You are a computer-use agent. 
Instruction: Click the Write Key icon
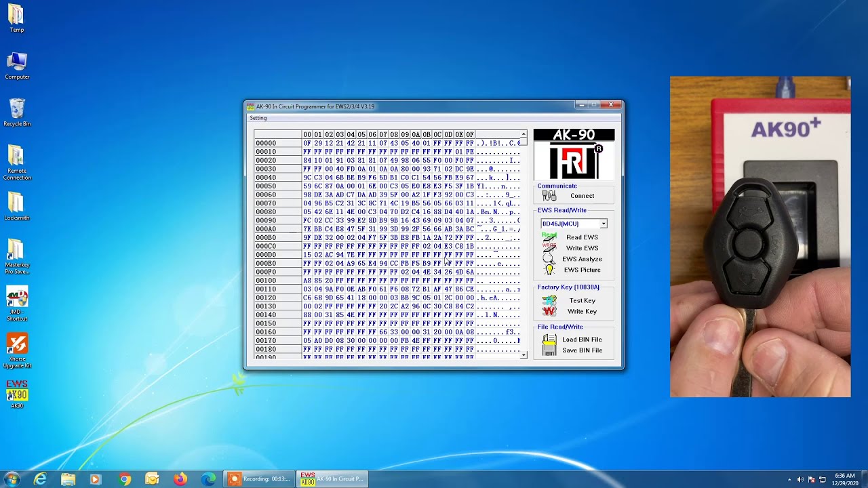pyautogui.click(x=549, y=311)
